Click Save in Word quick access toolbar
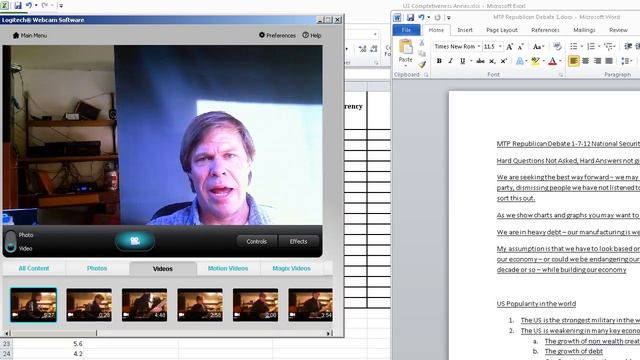Screen dimensions: 640x360 pos(410,17)
